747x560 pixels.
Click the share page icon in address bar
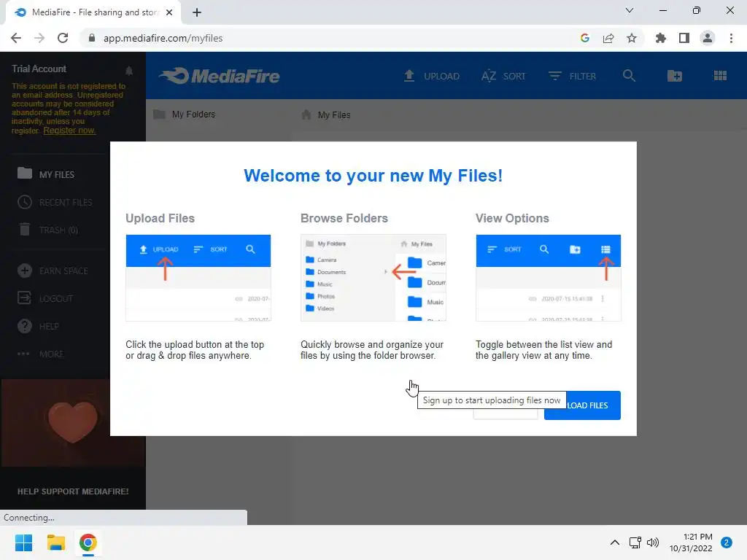[x=608, y=38]
